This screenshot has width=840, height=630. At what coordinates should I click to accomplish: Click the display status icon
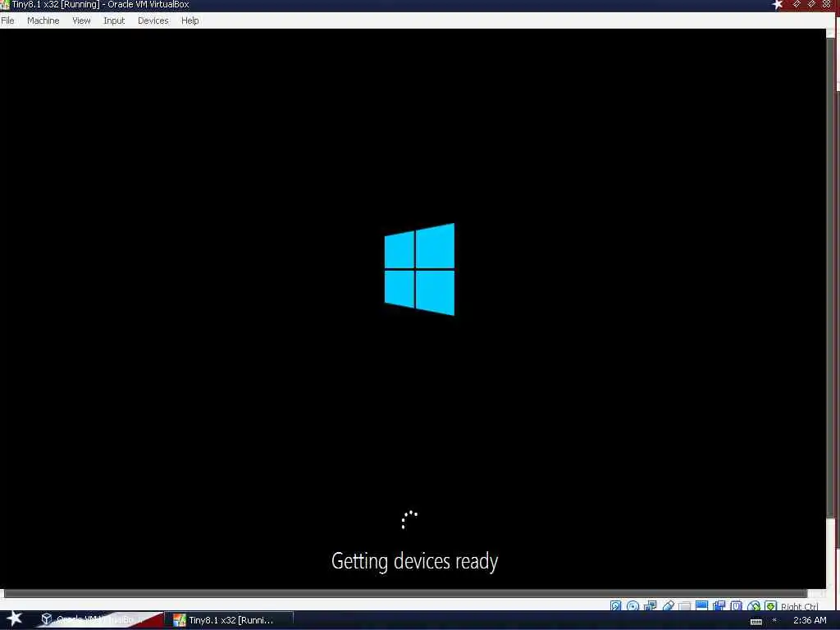pos(702,606)
